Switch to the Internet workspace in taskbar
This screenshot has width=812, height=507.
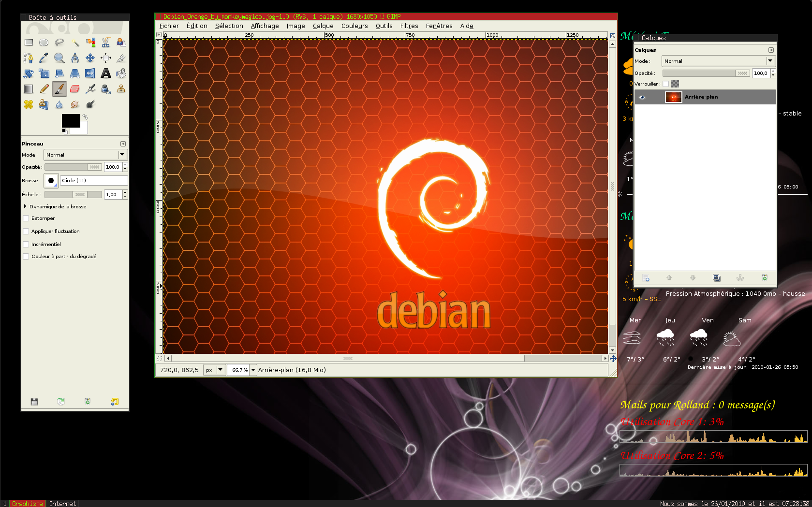pos(62,504)
